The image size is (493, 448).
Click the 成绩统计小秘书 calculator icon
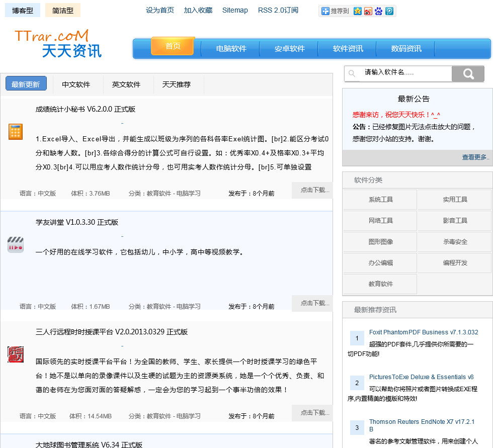coord(16,132)
